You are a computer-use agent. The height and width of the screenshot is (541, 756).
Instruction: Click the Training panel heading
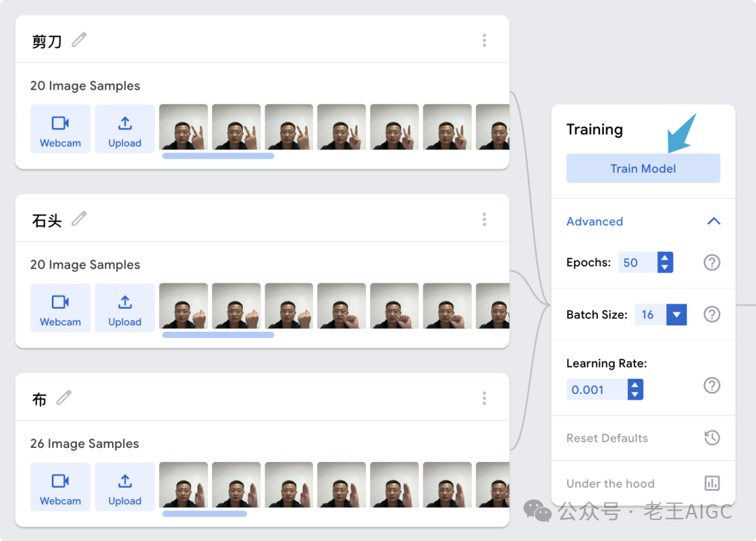(594, 129)
